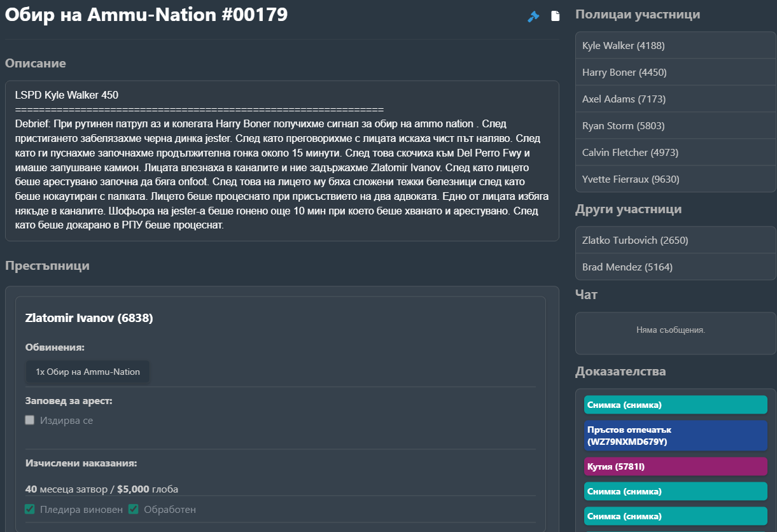Uncheck the Пледира виновен checkbox

[30, 509]
